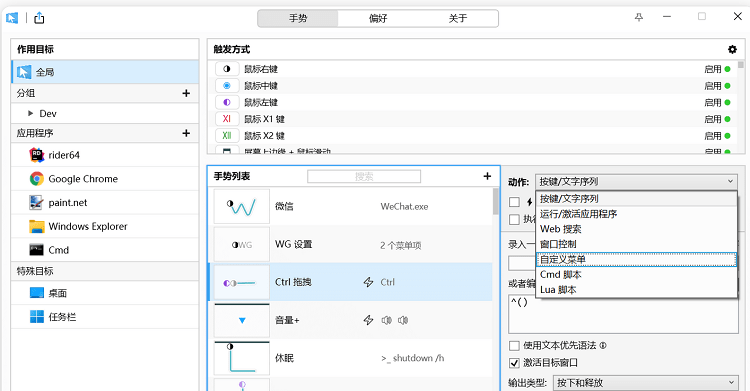Pin the window with the pin icon
The height and width of the screenshot is (391, 750).
click(x=639, y=17)
